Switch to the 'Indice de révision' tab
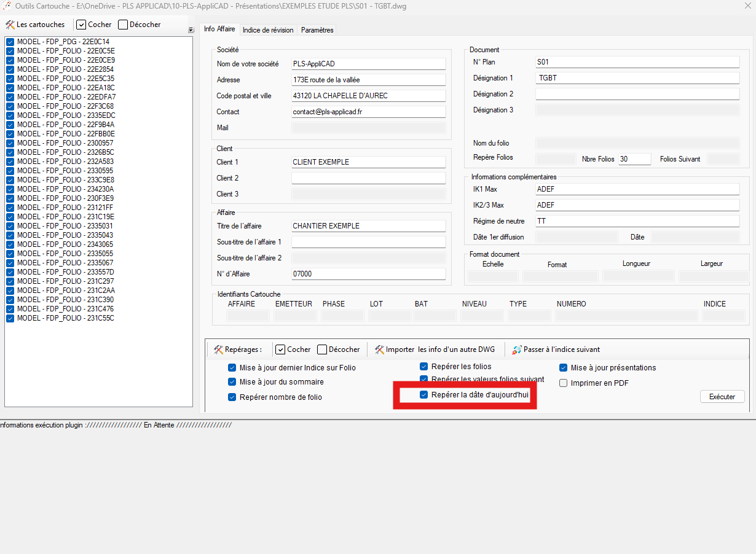 pos(269,29)
